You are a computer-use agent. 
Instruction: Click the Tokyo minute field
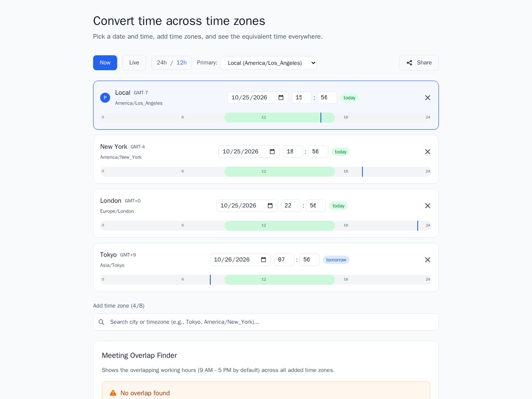click(x=310, y=260)
